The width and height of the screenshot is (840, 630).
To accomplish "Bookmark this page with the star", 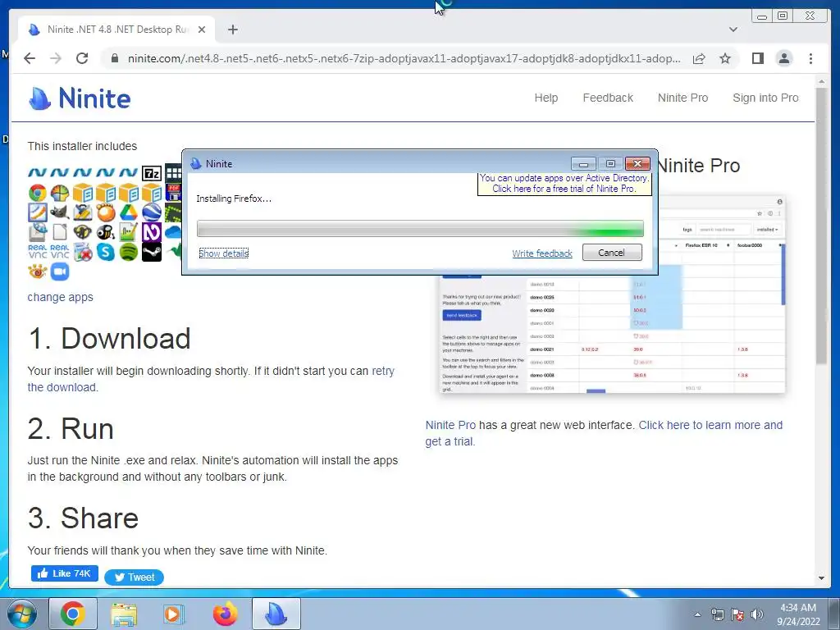I will point(725,58).
